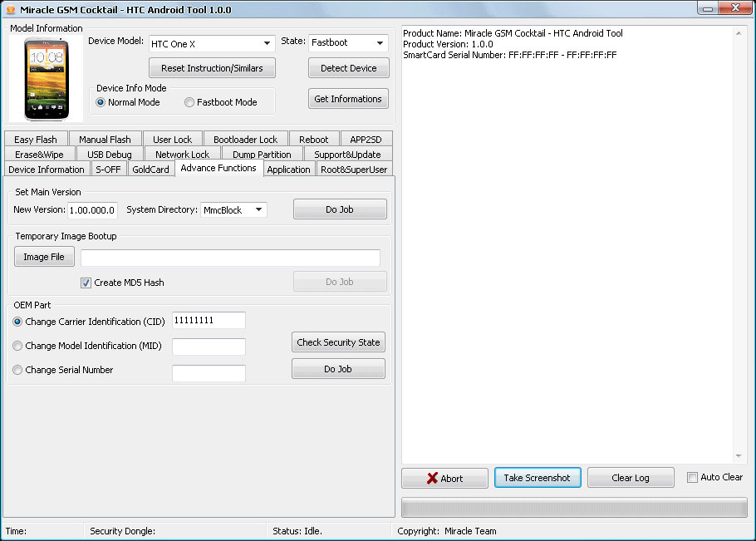The width and height of the screenshot is (756, 541).
Task: Click the 'Product Version: 1.0.0' log line
Action: point(448,44)
